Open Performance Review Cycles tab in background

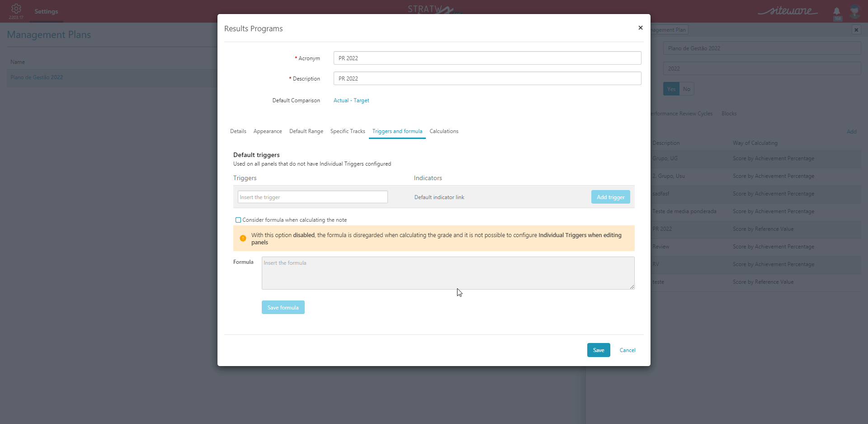click(x=681, y=114)
